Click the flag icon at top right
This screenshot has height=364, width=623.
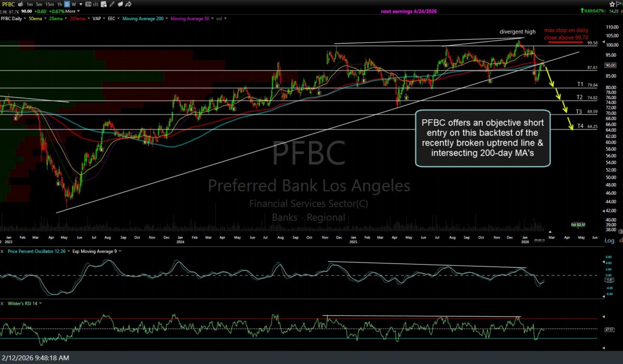click(618, 5)
